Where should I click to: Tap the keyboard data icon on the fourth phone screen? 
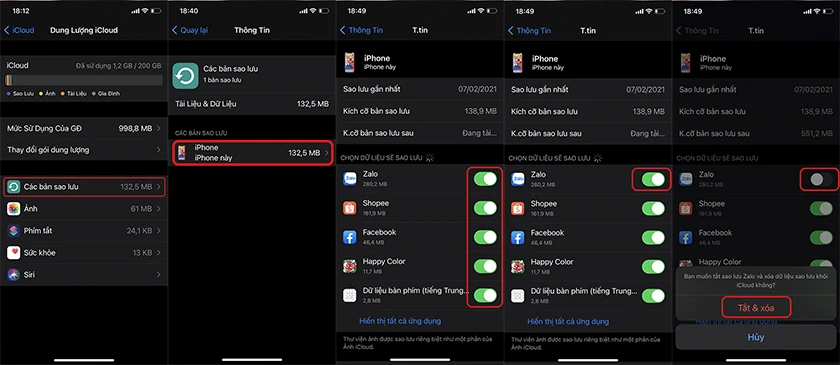[518, 295]
